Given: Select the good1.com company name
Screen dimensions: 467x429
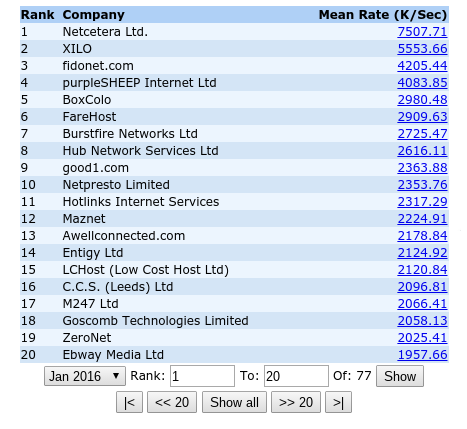Looking at the screenshot, I should click(x=96, y=168).
